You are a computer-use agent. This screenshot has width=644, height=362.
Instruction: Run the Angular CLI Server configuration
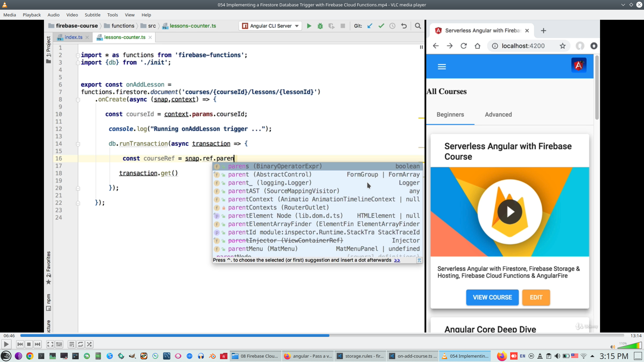(x=309, y=26)
